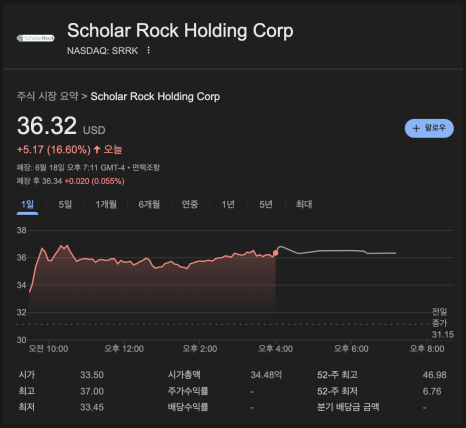Image resolution: width=466 pixels, height=428 pixels.
Task: Click the 36.32 current price value
Action: click(47, 126)
